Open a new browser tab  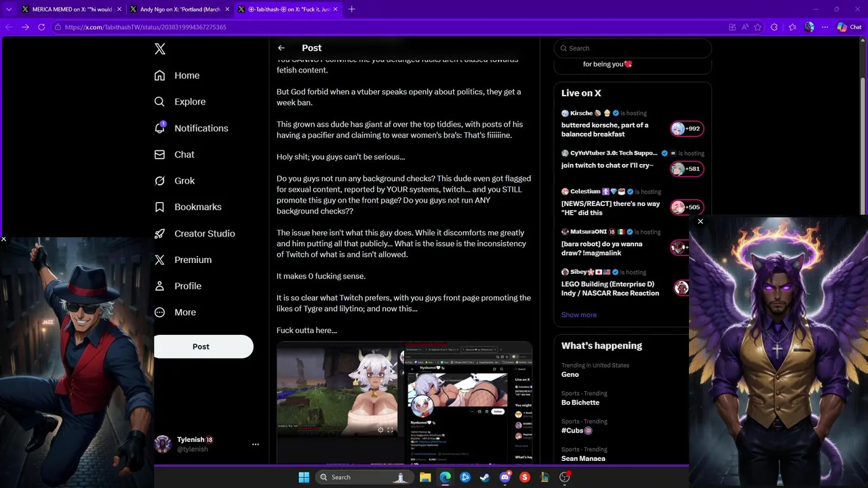[x=351, y=9]
